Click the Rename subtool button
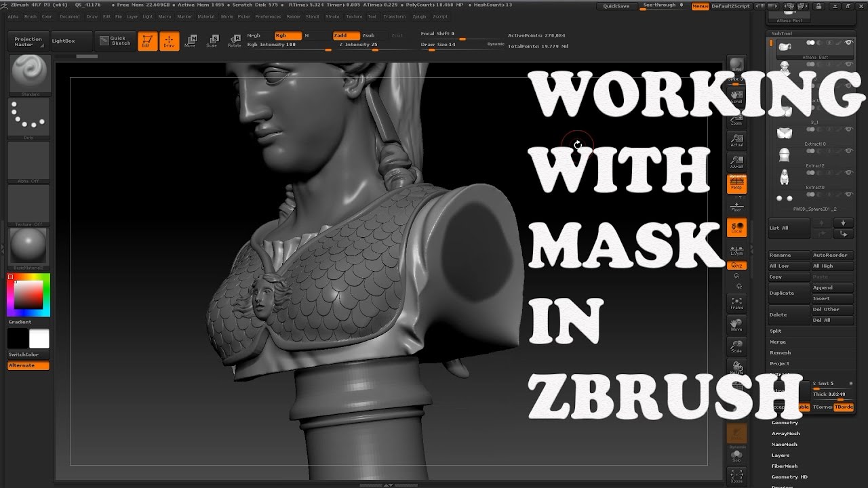Image resolution: width=868 pixels, height=488 pixels. click(789, 256)
